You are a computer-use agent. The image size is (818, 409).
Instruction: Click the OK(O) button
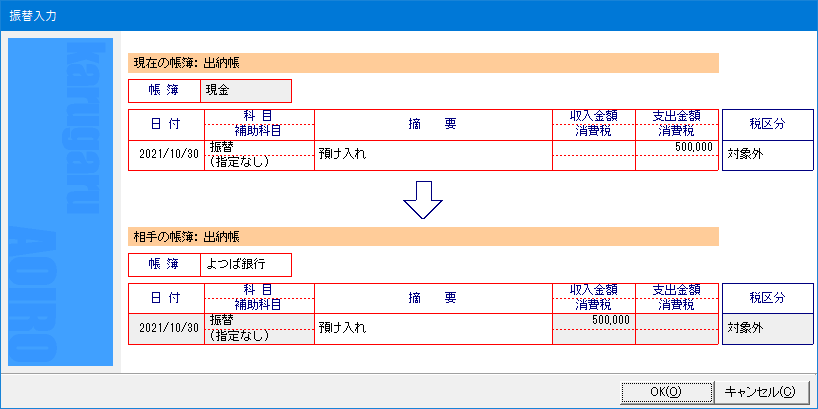(666, 391)
